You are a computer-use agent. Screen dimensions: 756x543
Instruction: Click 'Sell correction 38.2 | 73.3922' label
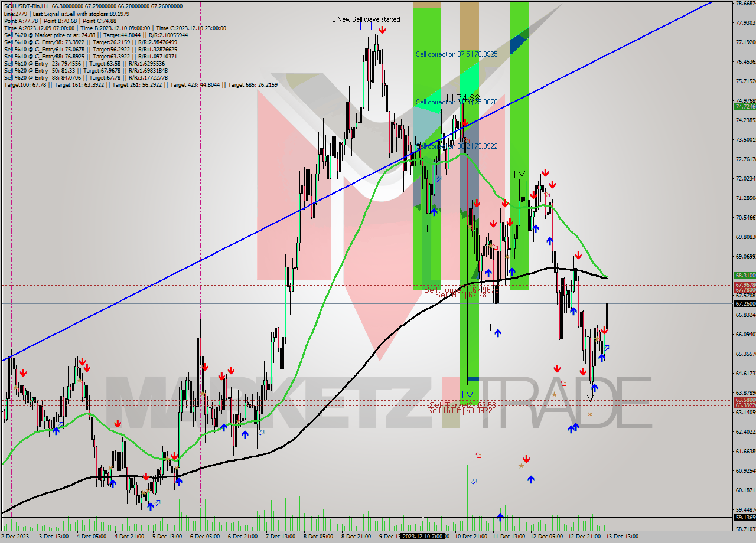457,146
